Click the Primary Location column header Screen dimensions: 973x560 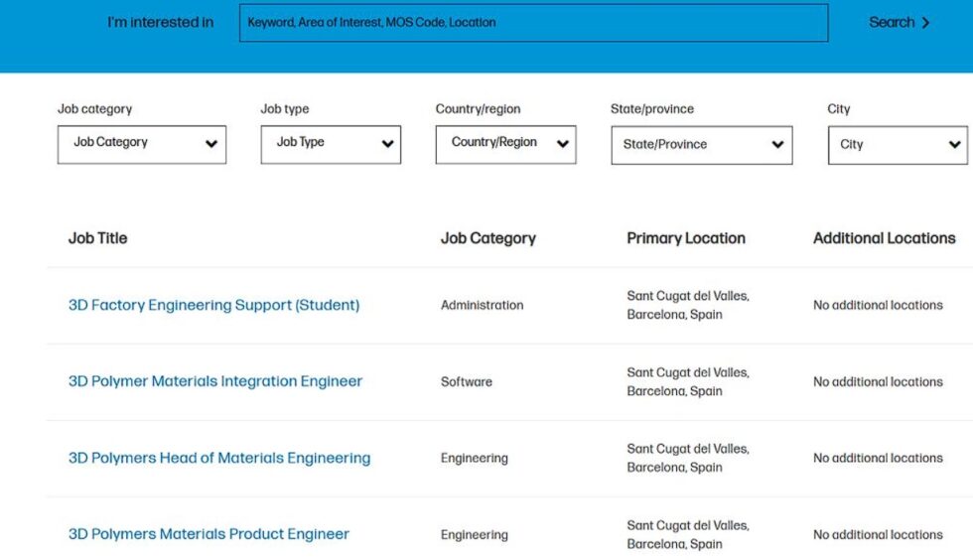click(x=685, y=238)
